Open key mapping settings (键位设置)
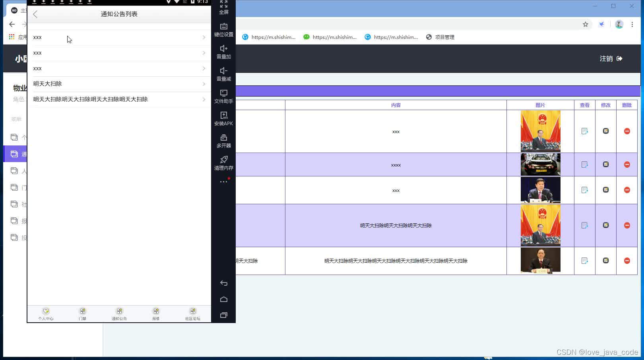This screenshot has height=360, width=644. 224,30
